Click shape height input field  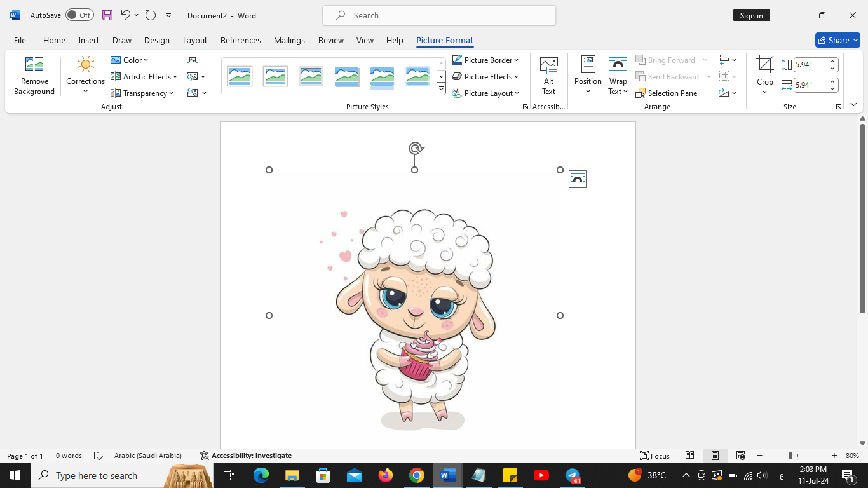[811, 65]
